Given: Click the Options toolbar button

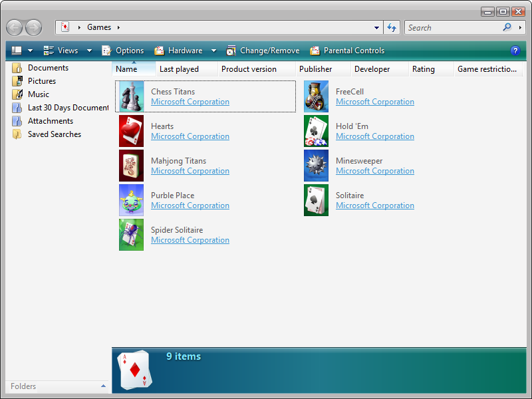Looking at the screenshot, I should click(x=122, y=51).
